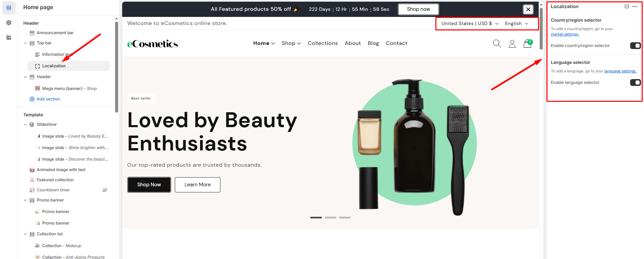The height and width of the screenshot is (259, 644).
Task: Open the account user icon
Action: click(512, 43)
